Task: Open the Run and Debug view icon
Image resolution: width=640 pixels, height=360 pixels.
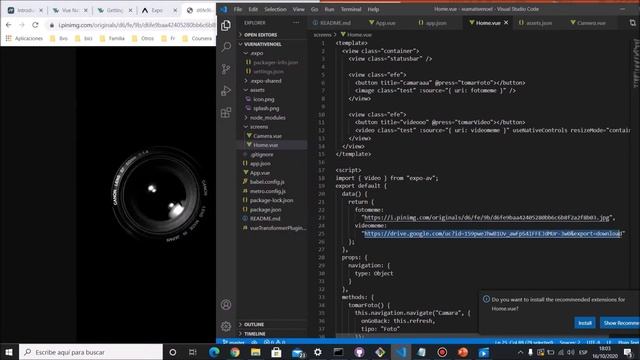Action: (226, 91)
